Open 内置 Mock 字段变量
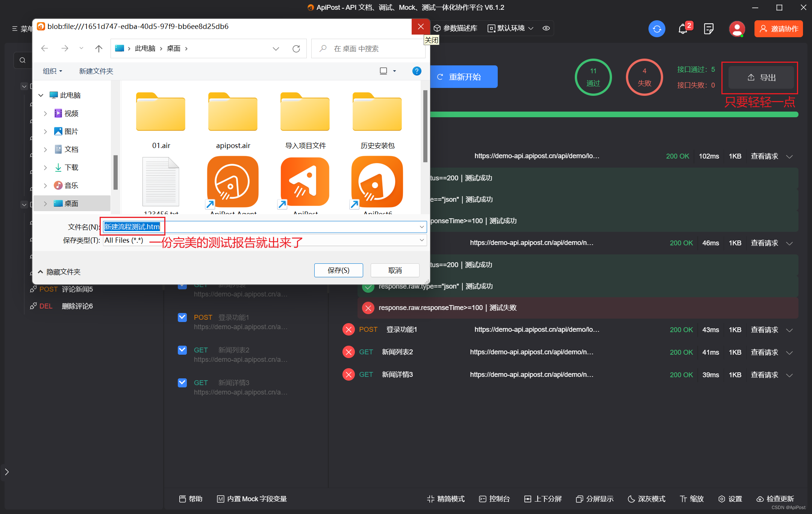The height and width of the screenshot is (514, 812). click(252, 499)
